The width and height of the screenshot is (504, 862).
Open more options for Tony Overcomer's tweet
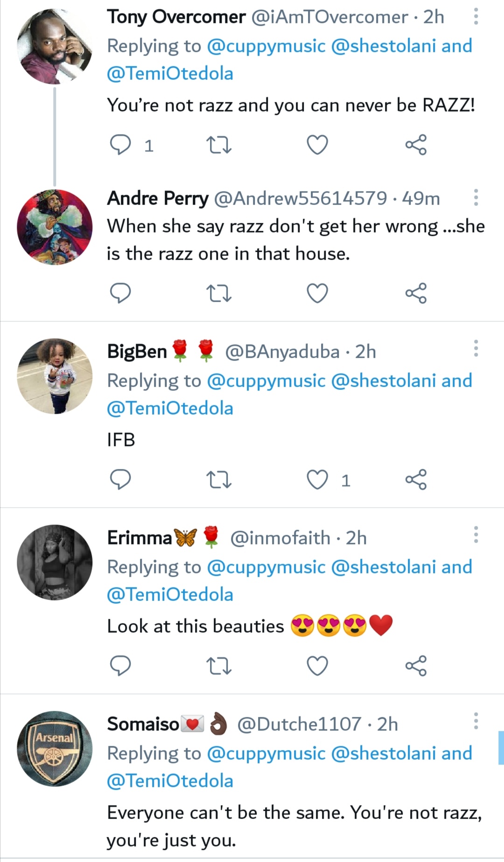(x=476, y=16)
